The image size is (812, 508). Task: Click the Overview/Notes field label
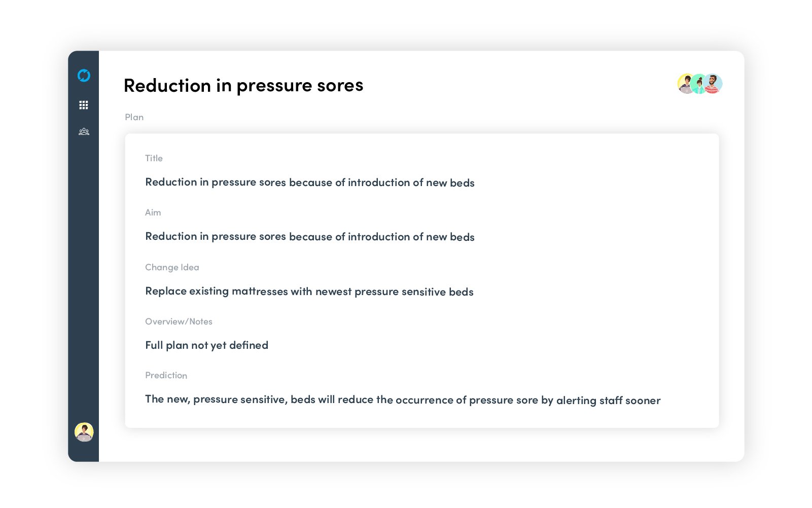pos(179,321)
